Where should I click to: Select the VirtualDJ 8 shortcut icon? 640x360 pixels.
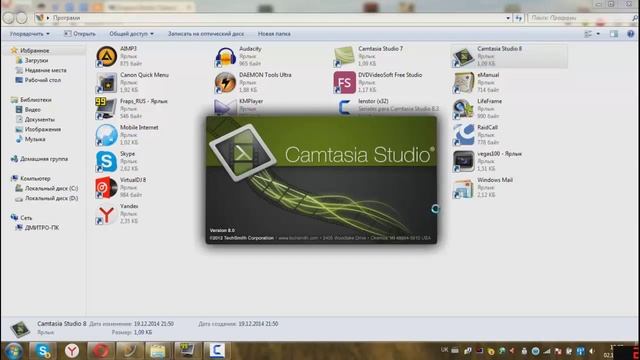pos(107,187)
